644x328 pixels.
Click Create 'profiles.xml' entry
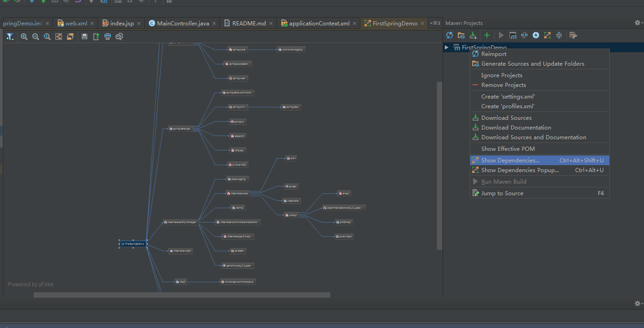tap(540, 106)
